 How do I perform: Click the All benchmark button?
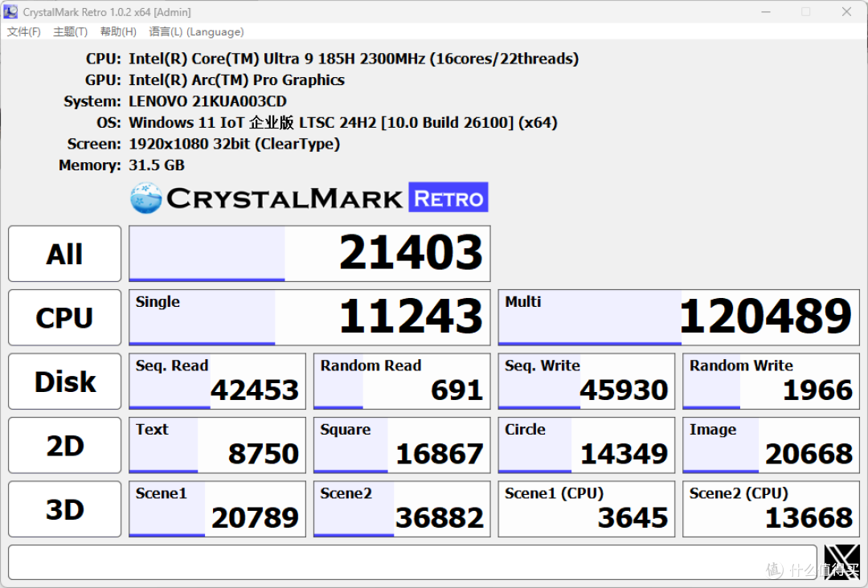tap(65, 254)
